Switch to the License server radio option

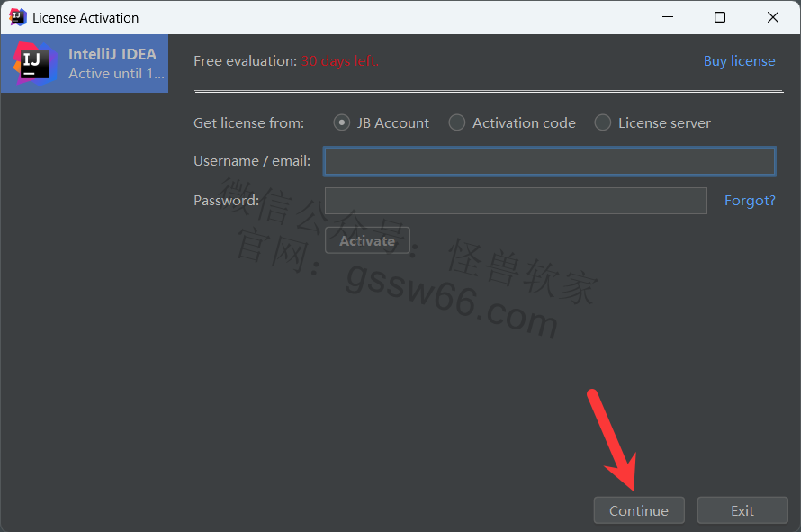pos(603,122)
